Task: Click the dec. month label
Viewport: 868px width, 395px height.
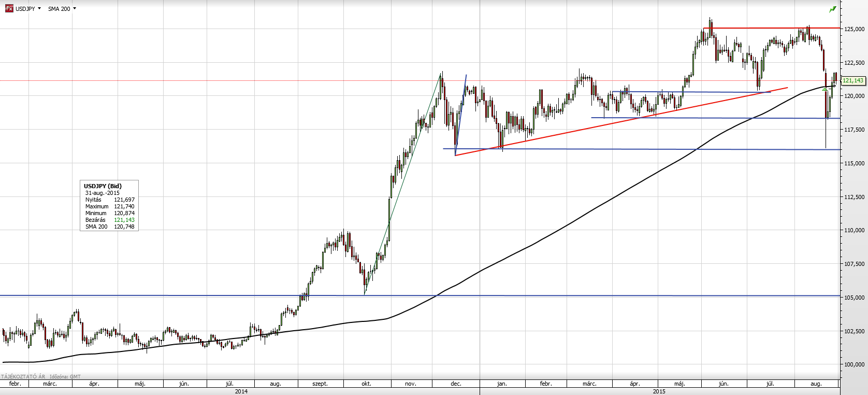Action: 456,384
